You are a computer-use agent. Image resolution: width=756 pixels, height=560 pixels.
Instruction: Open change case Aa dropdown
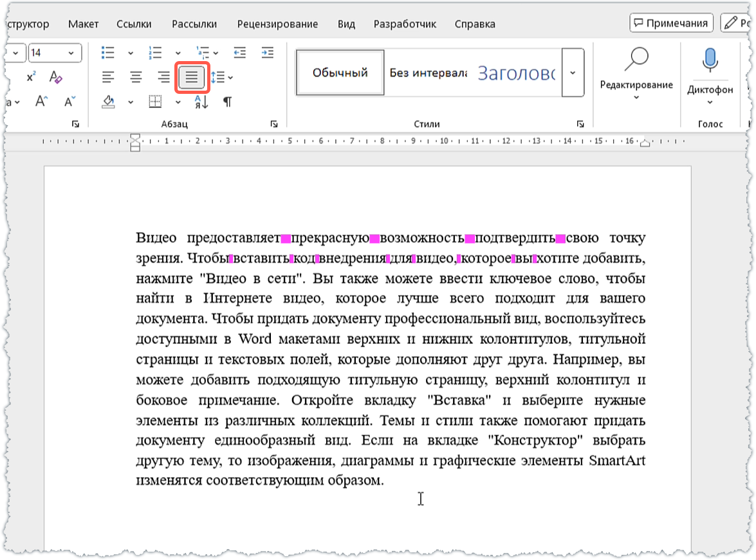(12, 102)
